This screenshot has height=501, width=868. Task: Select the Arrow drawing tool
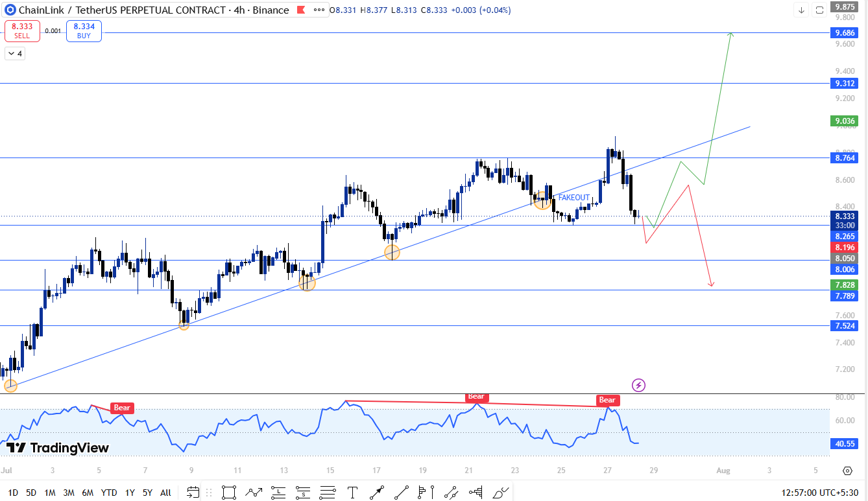(x=377, y=493)
